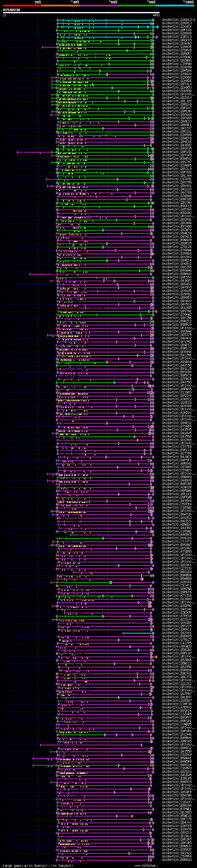Click the ~40% scale label
197x868 pixels.
tap(75, 2)
